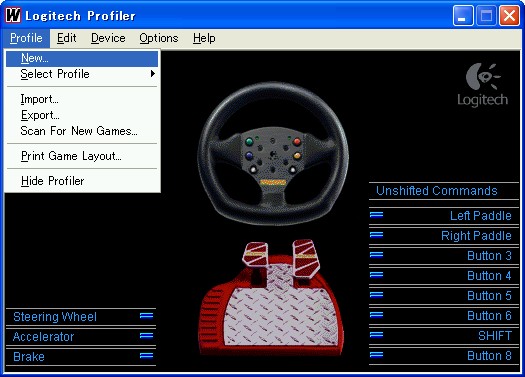Choose Scan For New Games...
The height and width of the screenshot is (377, 525).
point(82,131)
